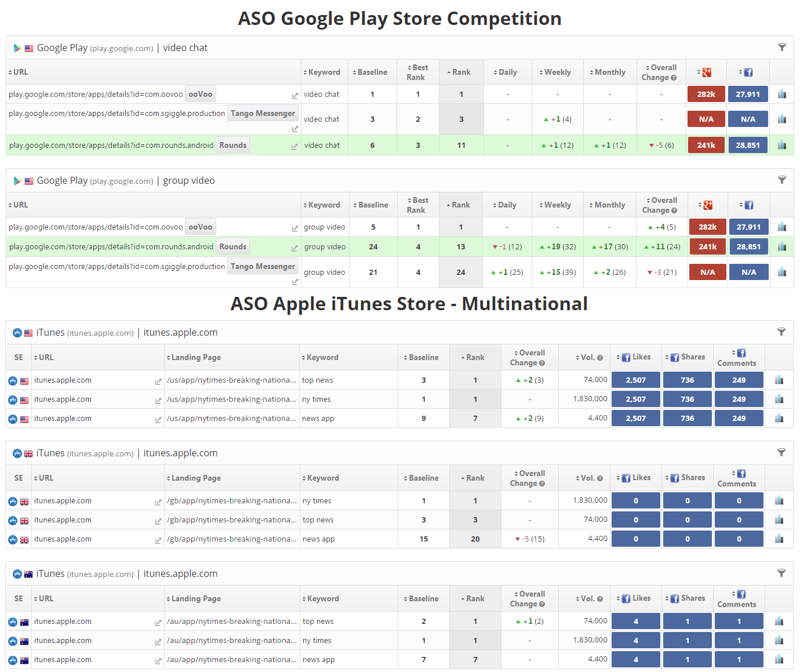This screenshot has width=800, height=672.
Task: Sort the UK iTunes table by Rank
Action: click(472, 478)
